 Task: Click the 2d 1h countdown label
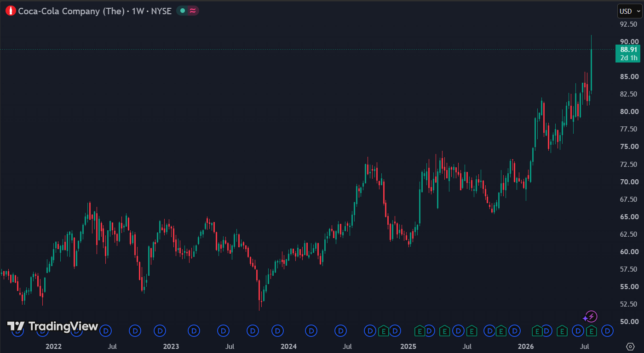tap(628, 57)
